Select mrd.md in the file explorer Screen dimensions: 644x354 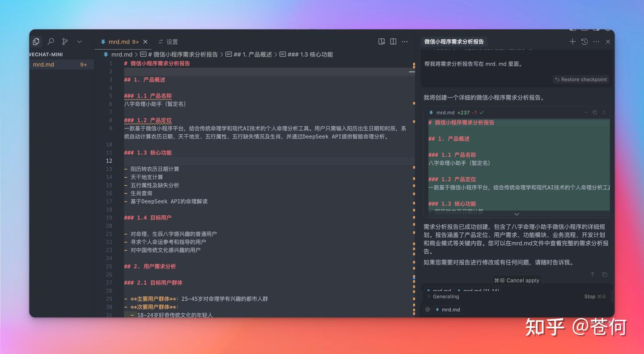coord(43,64)
